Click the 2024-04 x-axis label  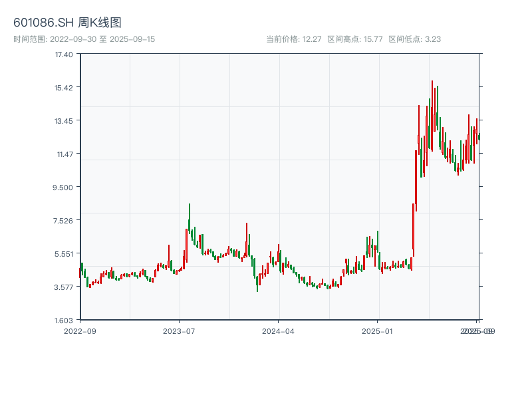pos(278,331)
